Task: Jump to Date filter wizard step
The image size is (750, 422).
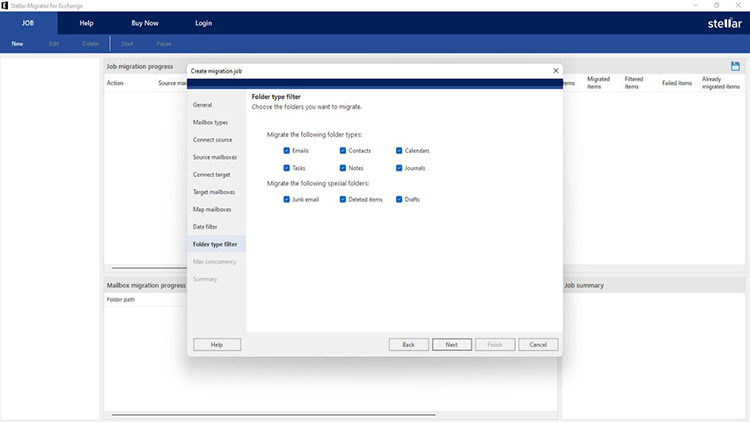Action: [205, 226]
